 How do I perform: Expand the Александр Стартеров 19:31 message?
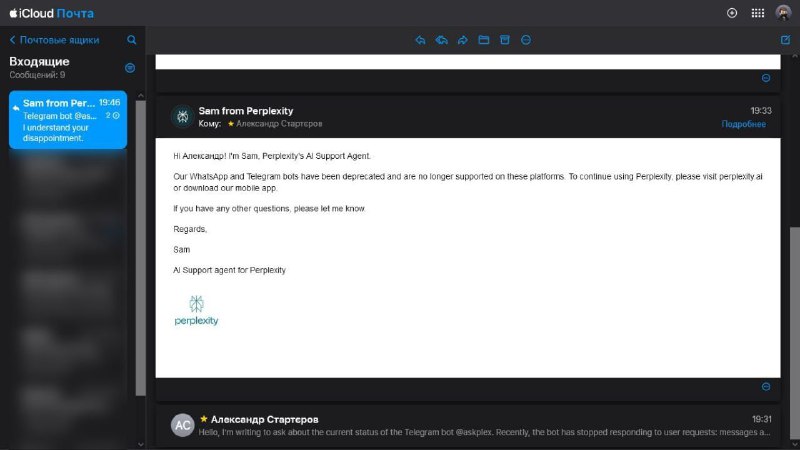[468, 425]
